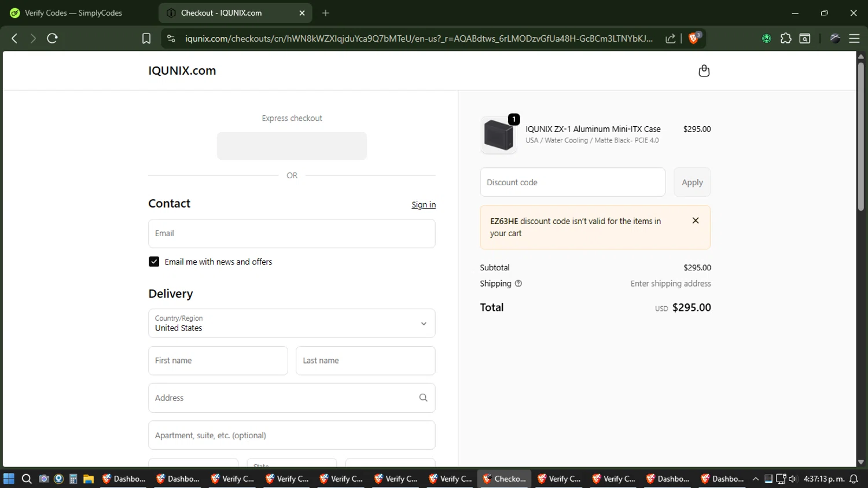Open the calculator app in taskbar

point(73,479)
